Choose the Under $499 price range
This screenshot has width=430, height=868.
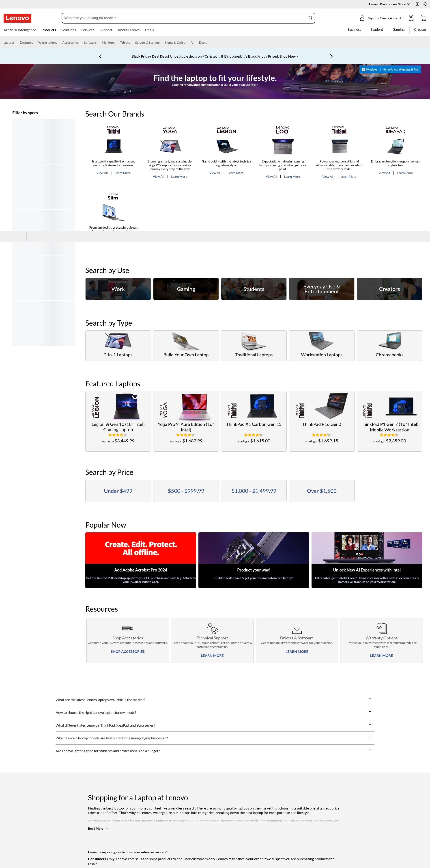click(118, 491)
